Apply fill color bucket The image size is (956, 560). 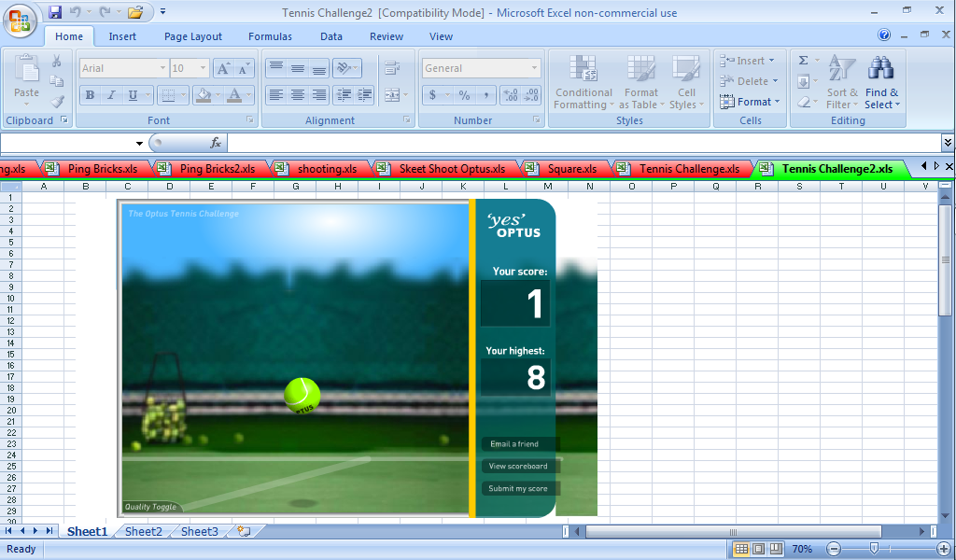coord(204,95)
